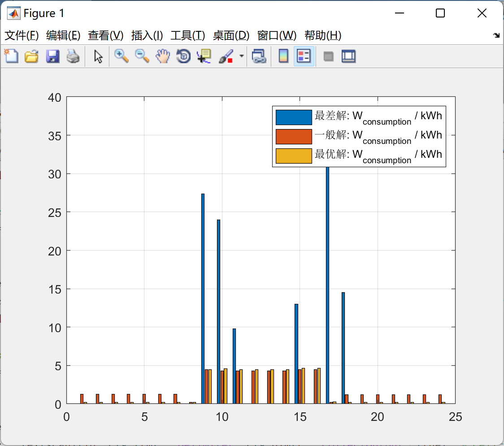Open the 工具(T) menu
Screen dimensions: 504x446
(187, 35)
